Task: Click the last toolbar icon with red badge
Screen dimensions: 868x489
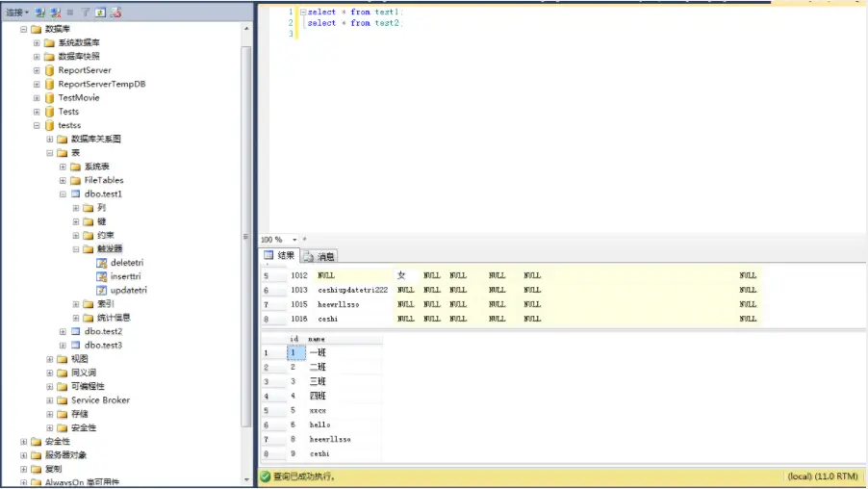Action: point(115,13)
